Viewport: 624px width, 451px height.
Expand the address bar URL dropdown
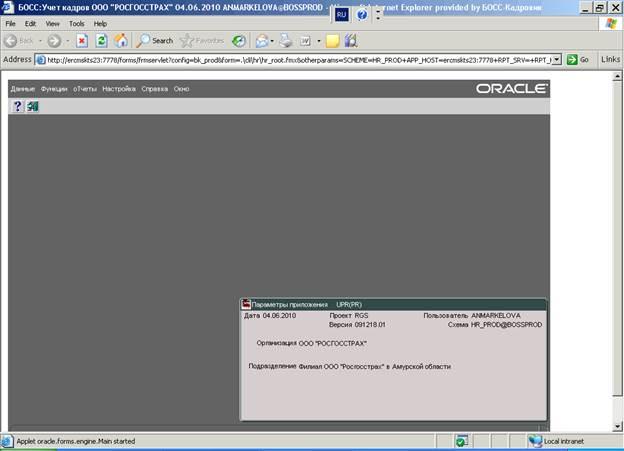(x=556, y=60)
